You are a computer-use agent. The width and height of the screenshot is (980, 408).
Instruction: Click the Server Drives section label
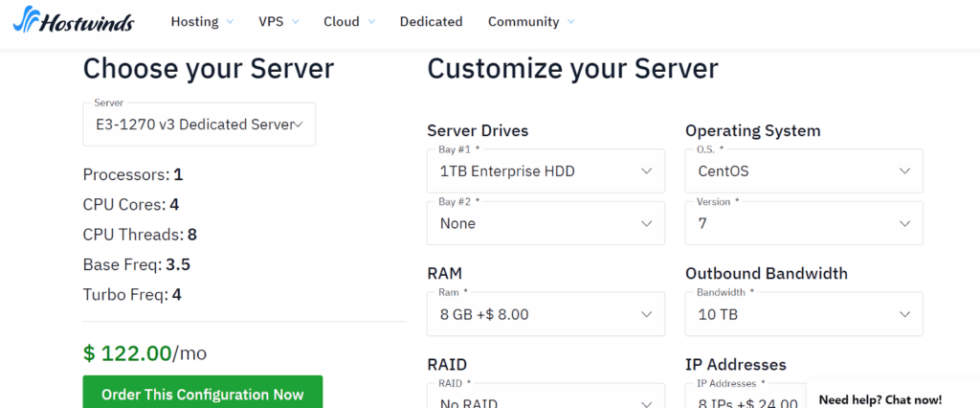(478, 131)
